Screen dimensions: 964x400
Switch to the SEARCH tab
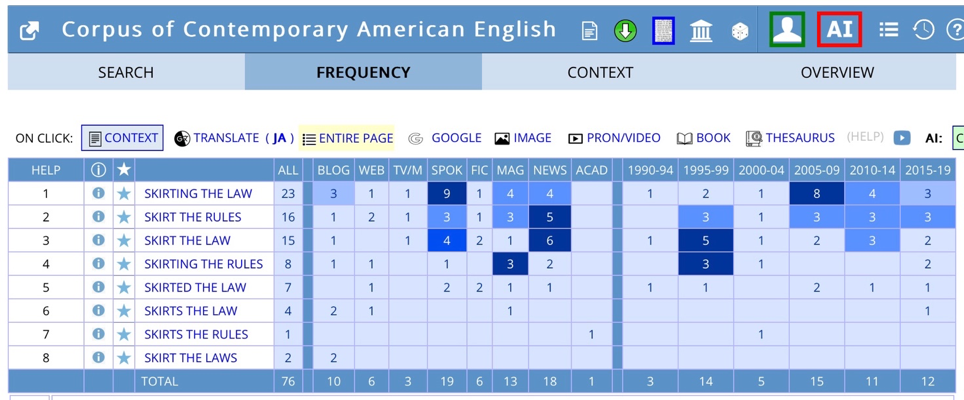126,73
